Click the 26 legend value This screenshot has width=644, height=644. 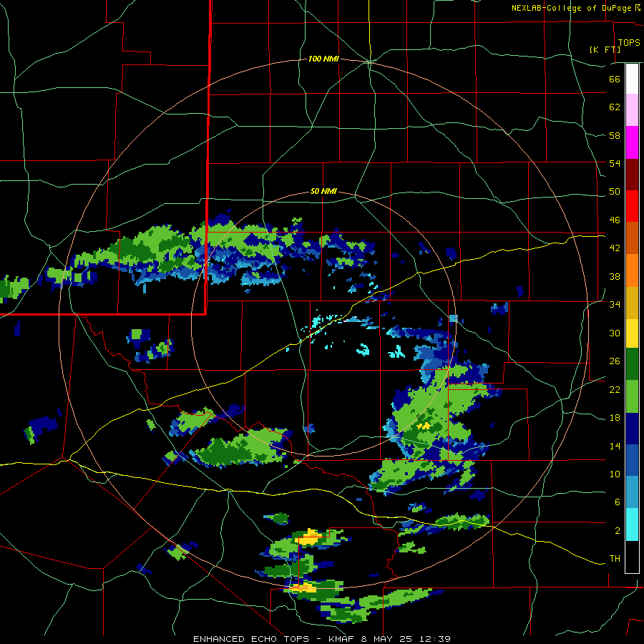click(615, 361)
